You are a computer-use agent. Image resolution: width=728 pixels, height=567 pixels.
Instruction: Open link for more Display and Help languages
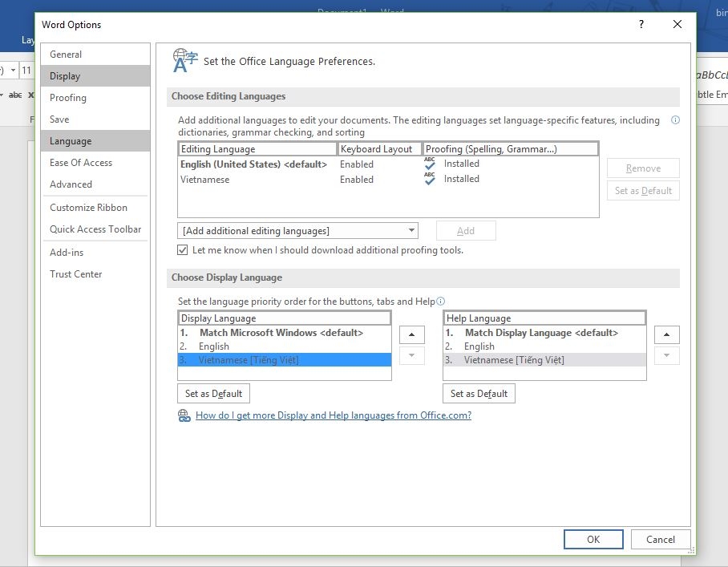pos(333,415)
